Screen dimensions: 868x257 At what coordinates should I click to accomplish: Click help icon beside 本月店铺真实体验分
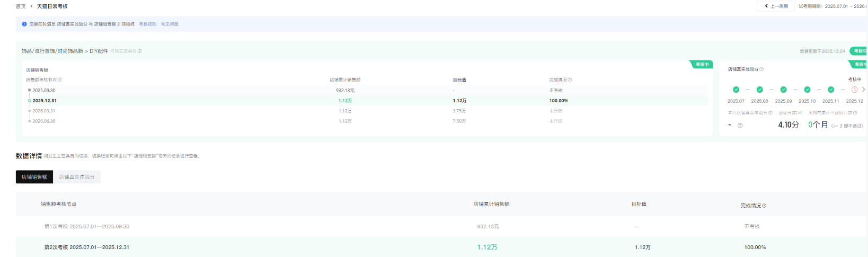click(770, 113)
